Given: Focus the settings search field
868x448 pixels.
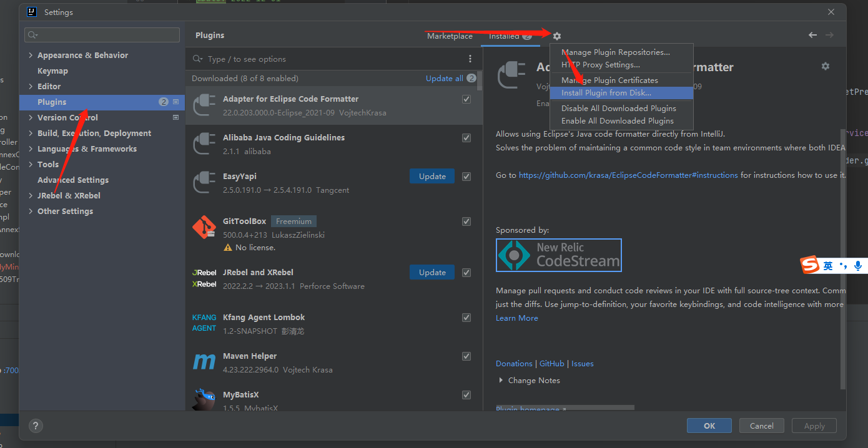Looking at the screenshot, I should [102, 35].
